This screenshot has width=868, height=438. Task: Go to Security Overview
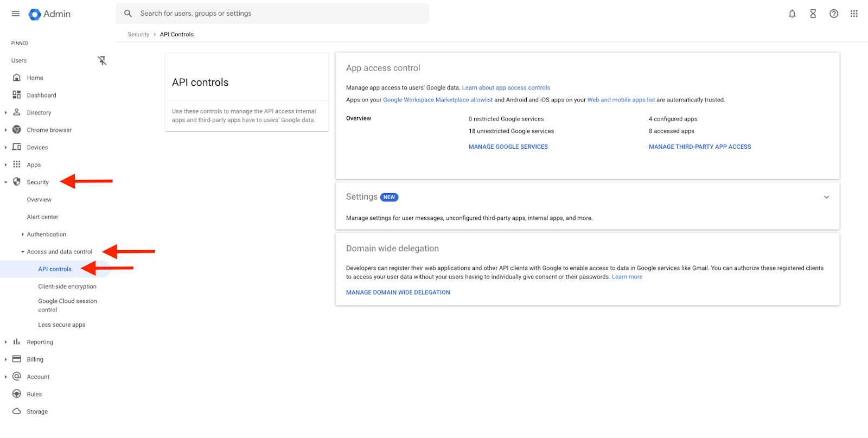39,200
